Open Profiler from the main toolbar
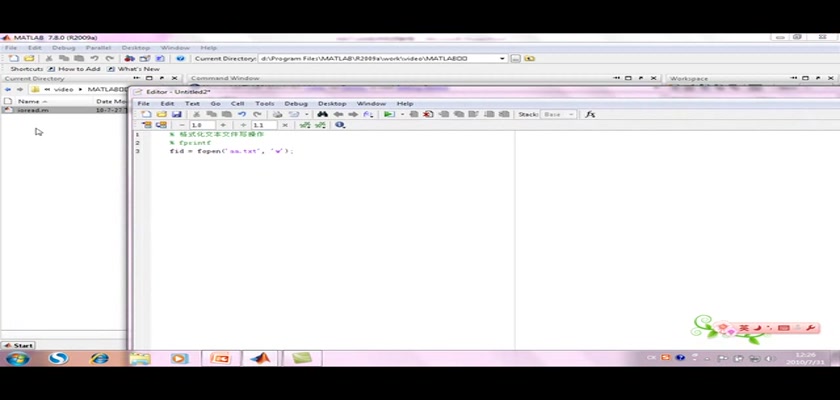The height and width of the screenshot is (400, 840). click(160, 58)
